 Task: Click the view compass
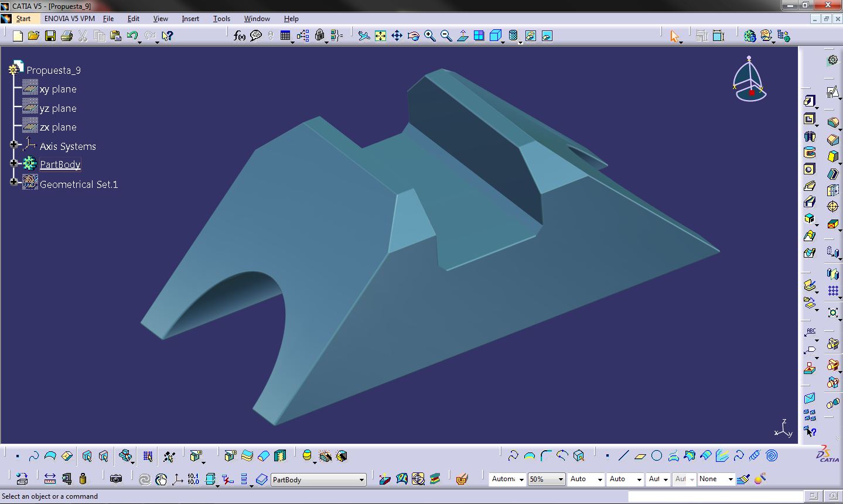(749, 80)
